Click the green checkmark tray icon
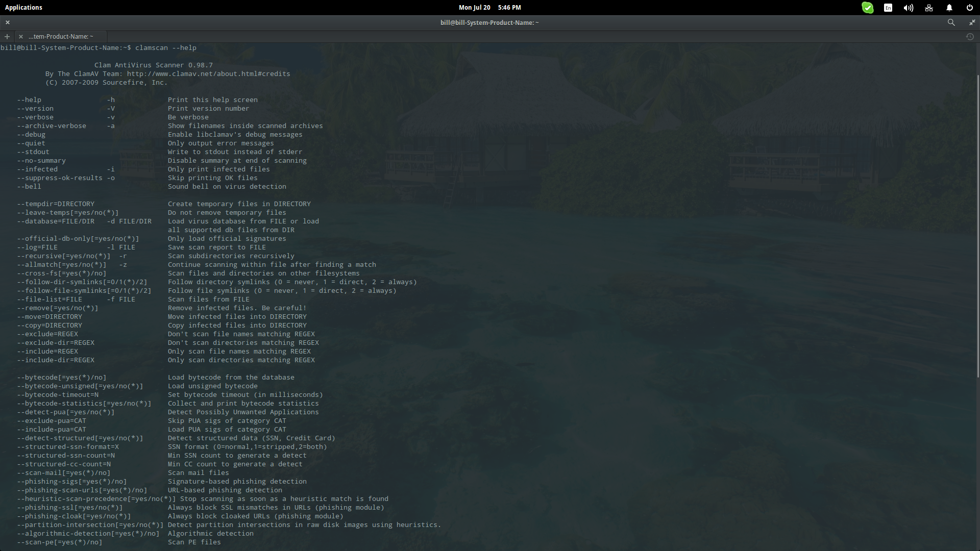Screen dimensions: 980x551 pyautogui.click(x=867, y=8)
